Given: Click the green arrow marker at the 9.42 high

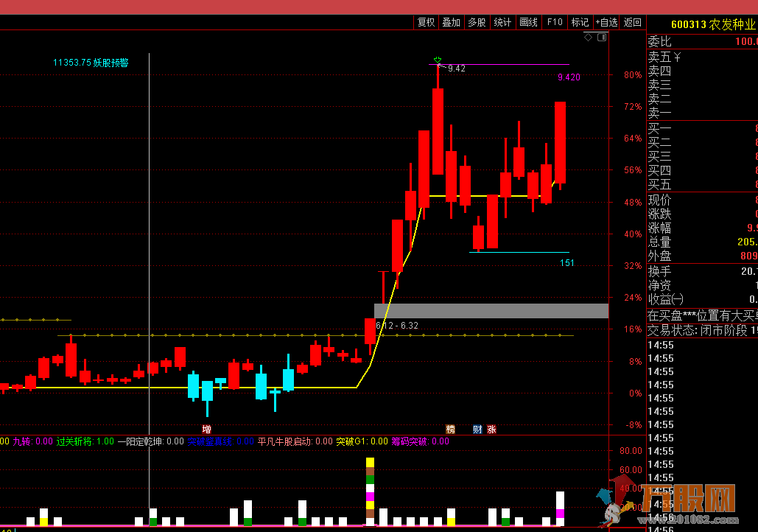Looking at the screenshot, I should tap(438, 60).
